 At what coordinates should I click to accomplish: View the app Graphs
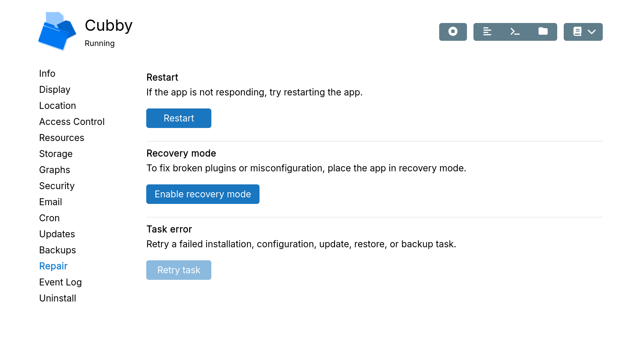click(54, 170)
